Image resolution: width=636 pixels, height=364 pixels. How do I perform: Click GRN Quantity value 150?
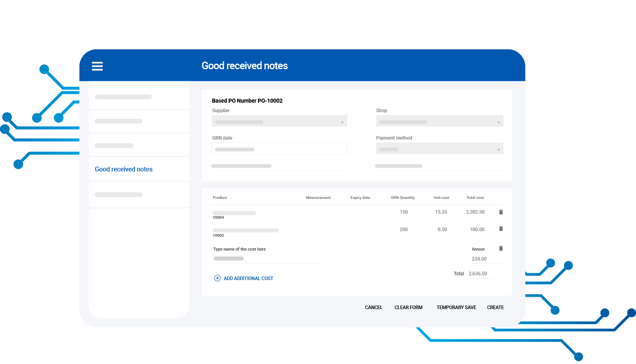tap(403, 212)
